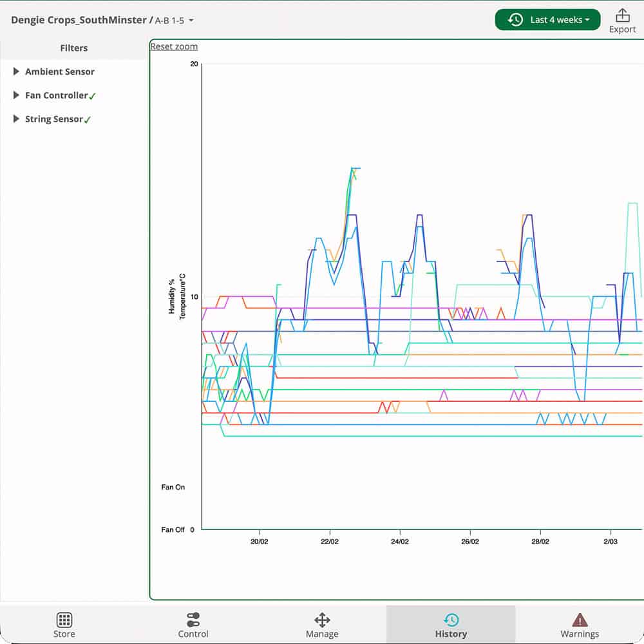Switch to the Warnings tab
The width and height of the screenshot is (644, 644).
coord(579,624)
